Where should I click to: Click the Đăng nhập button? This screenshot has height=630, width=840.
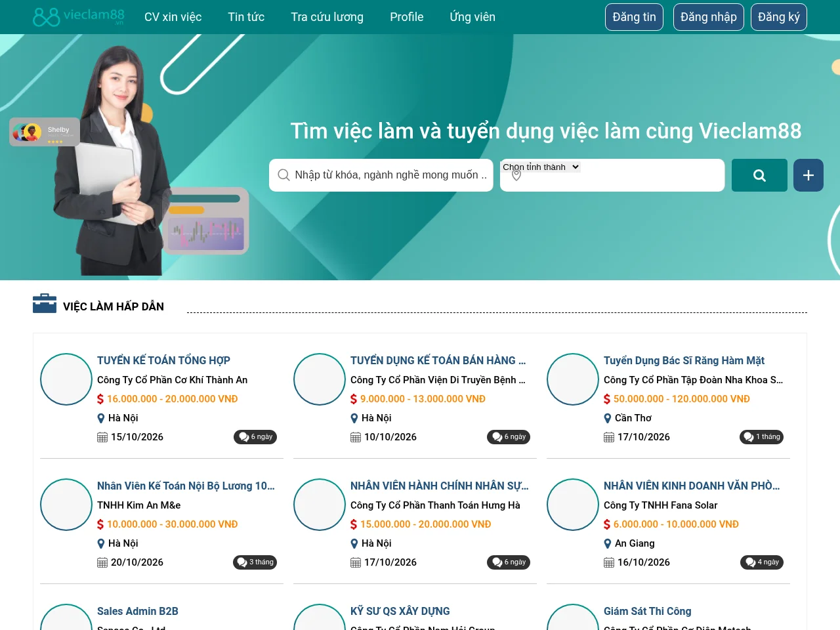pyautogui.click(x=709, y=17)
